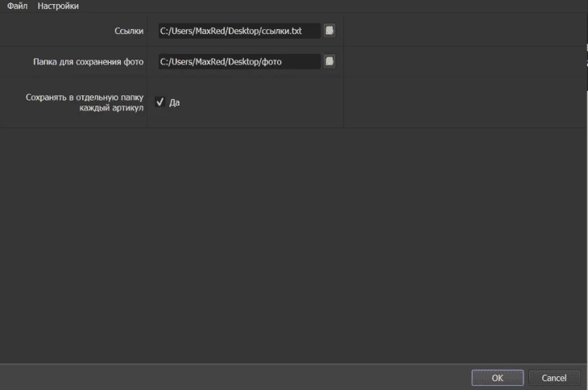Click the Сохранять в отдельную папку label
Image resolution: width=588 pixels, height=390 pixels.
[x=85, y=102]
